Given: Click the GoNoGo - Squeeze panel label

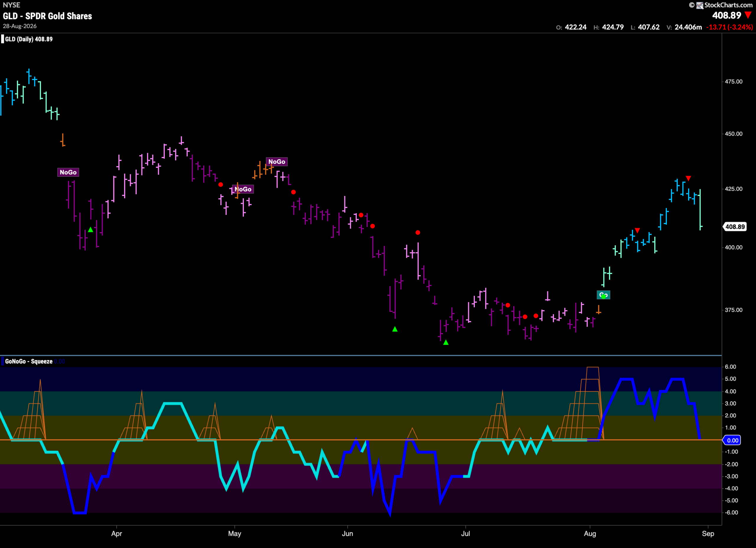Looking at the screenshot, I should click(x=29, y=361).
